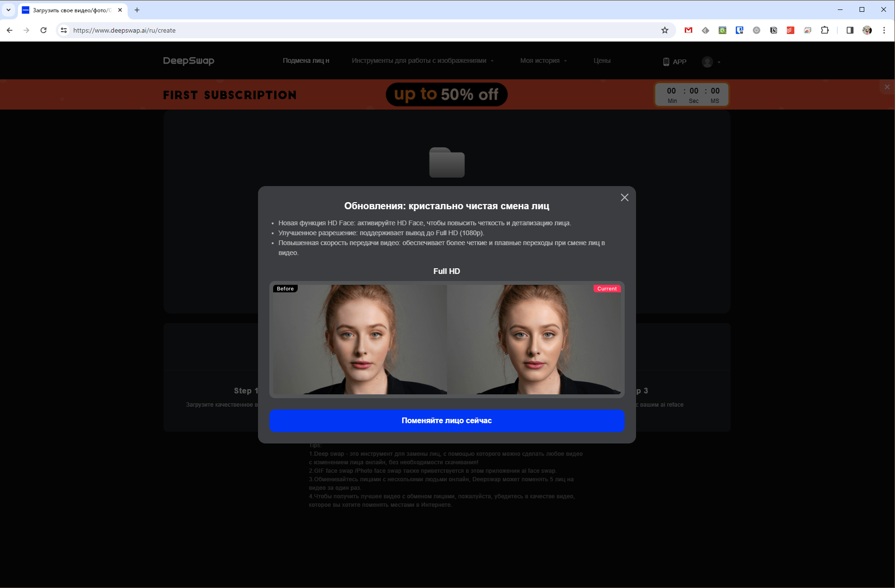Go back to the previous page
The height and width of the screenshot is (588, 895).
9,30
